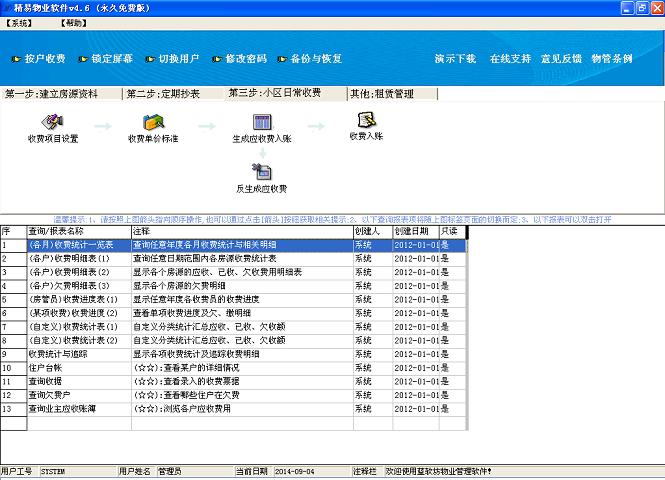
Task: Open the 收费入账 notepad icon
Action: click(x=366, y=120)
